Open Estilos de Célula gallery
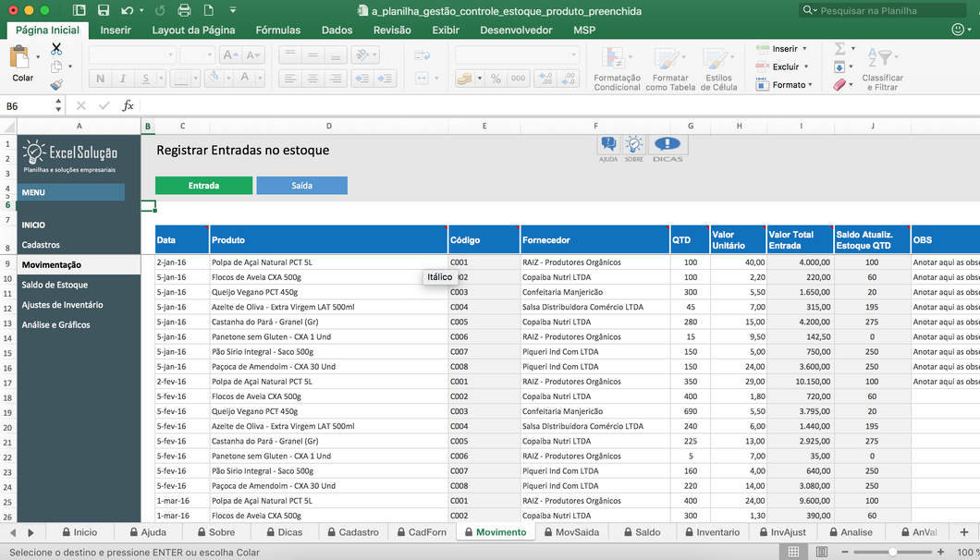 coord(718,68)
